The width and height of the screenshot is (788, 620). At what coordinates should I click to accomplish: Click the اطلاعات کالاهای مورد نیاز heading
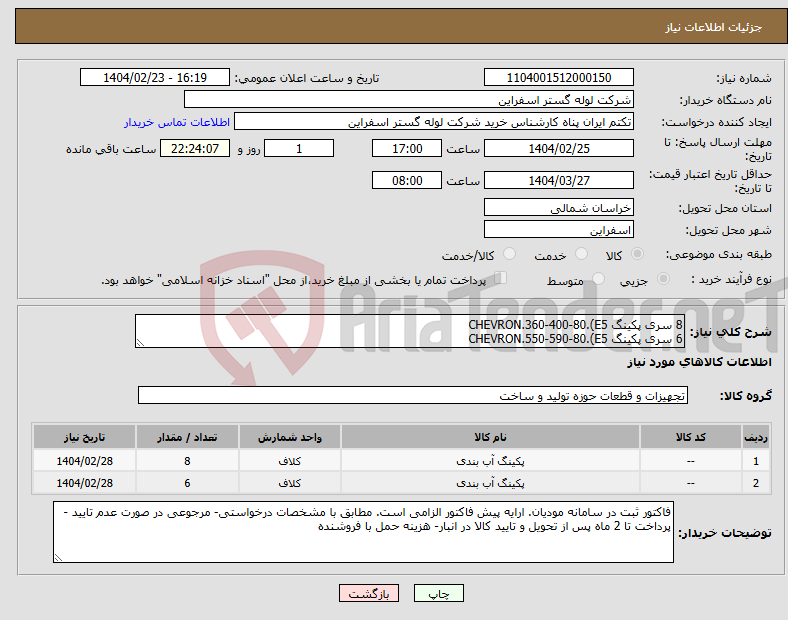pos(699,362)
